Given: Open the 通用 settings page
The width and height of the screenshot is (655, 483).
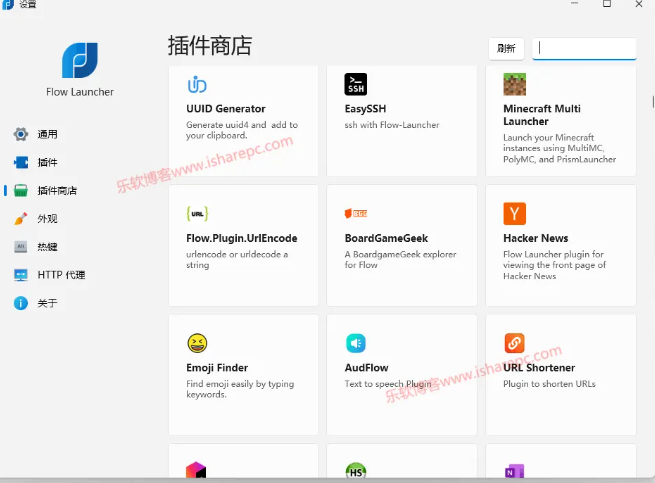Looking at the screenshot, I should point(48,134).
